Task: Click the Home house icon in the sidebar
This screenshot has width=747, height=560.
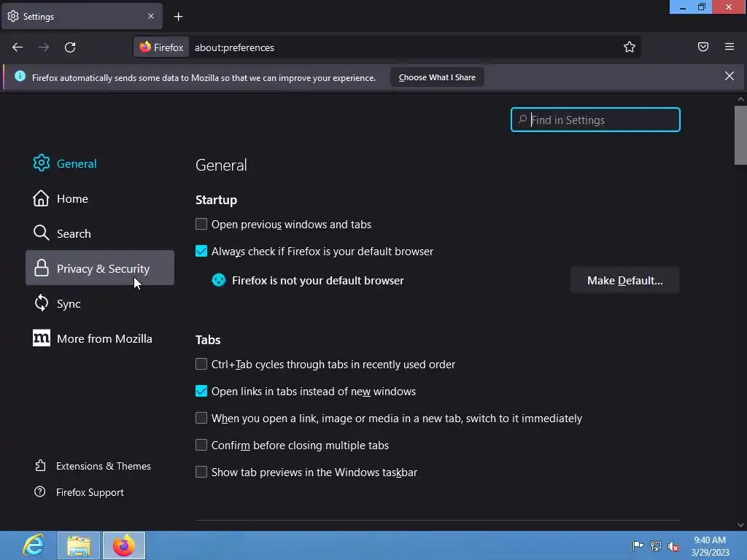Action: 41,198
